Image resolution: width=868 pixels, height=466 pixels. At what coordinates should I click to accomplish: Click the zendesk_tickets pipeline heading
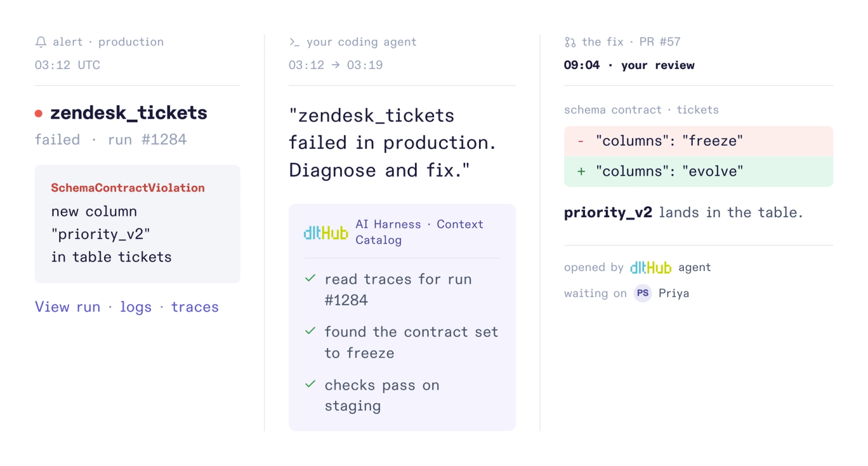pos(128,113)
